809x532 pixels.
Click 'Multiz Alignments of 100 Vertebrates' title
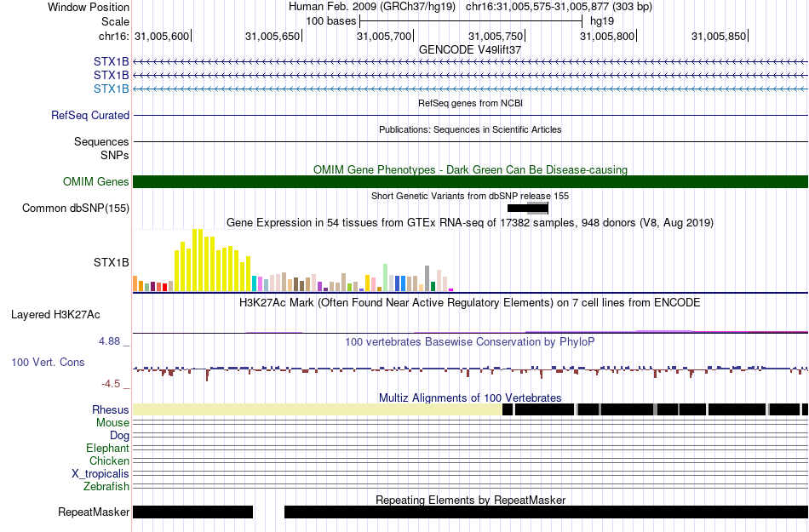click(470, 398)
